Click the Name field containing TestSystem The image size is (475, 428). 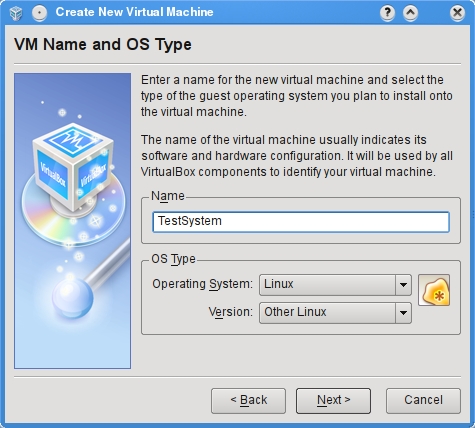[301, 222]
